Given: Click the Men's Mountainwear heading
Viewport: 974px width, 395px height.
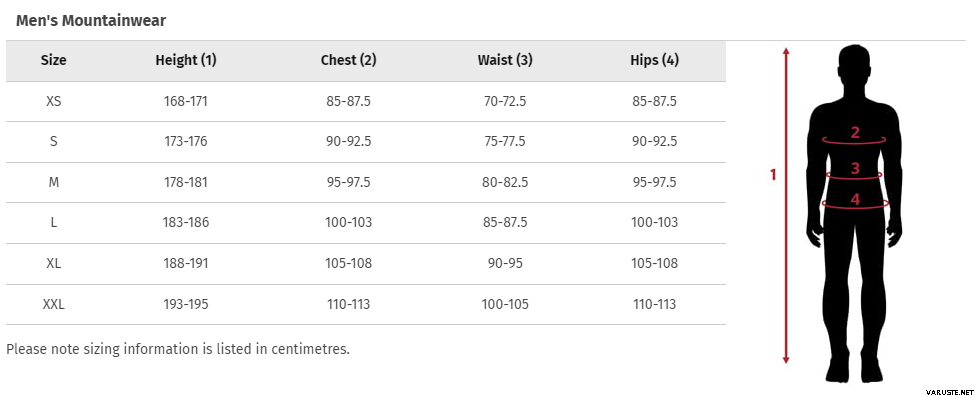Looking at the screenshot, I should click(x=91, y=20).
